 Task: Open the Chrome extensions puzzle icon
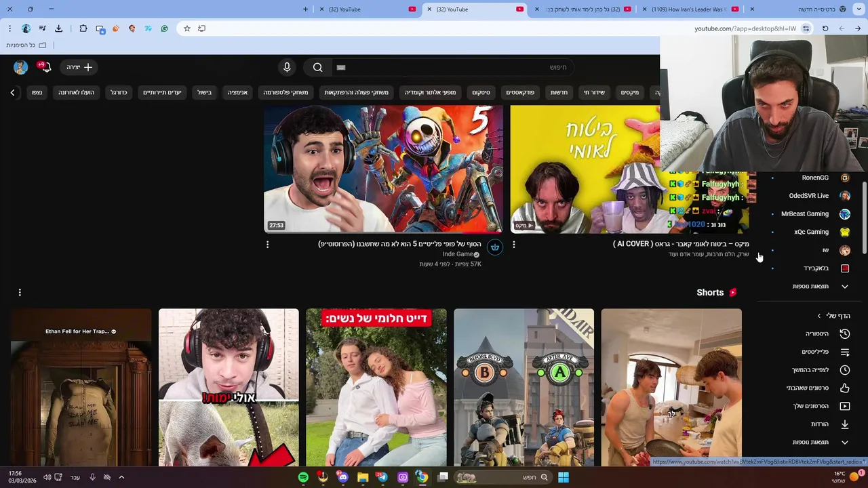coord(83,28)
